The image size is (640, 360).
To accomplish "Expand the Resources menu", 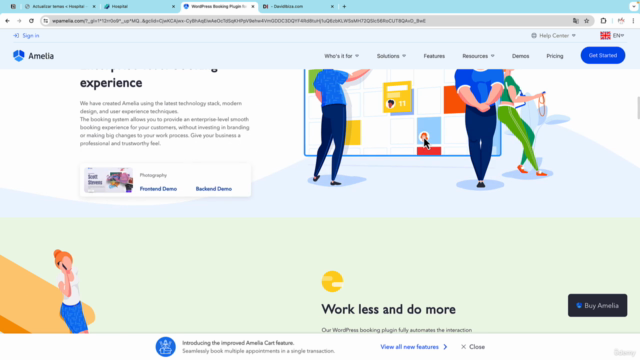I will click(478, 56).
